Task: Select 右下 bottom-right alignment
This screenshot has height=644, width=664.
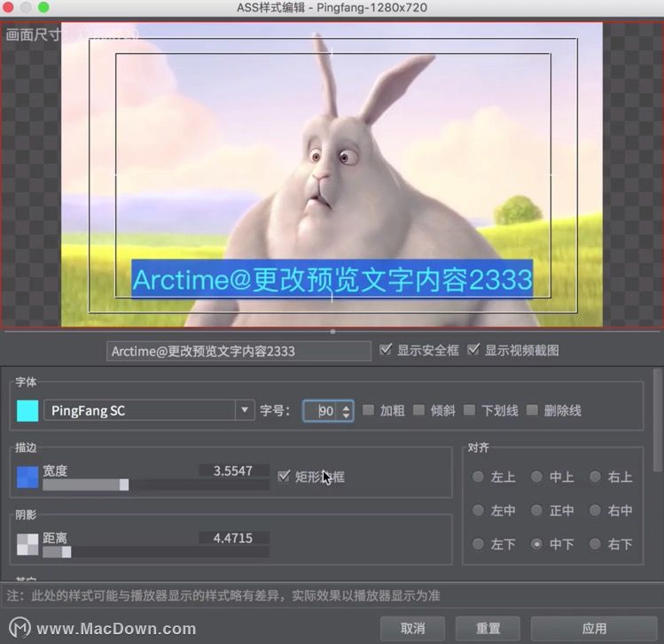Action: tap(595, 544)
